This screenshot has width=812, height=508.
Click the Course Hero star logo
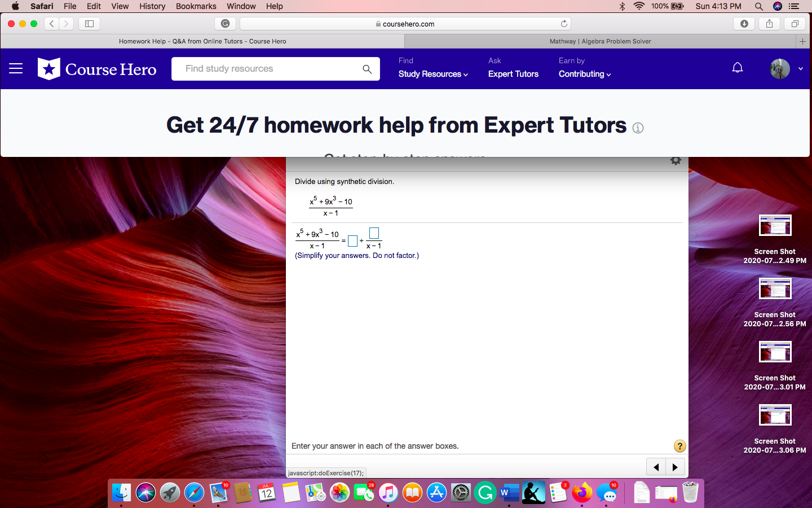(x=48, y=68)
